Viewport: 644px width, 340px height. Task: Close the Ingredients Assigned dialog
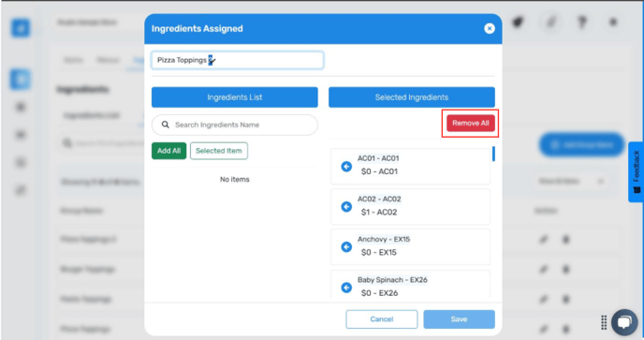tap(490, 28)
